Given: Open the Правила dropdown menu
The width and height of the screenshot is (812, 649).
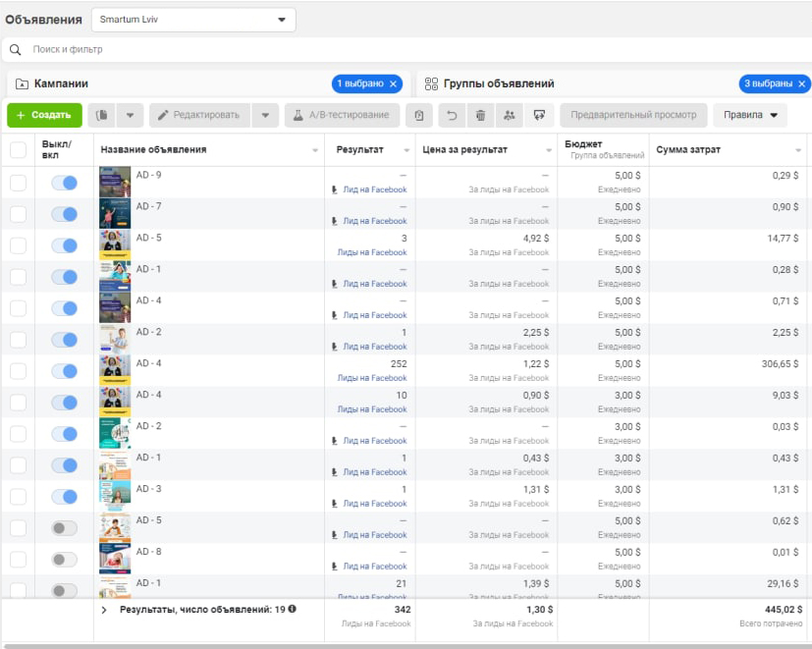Looking at the screenshot, I should [750, 115].
